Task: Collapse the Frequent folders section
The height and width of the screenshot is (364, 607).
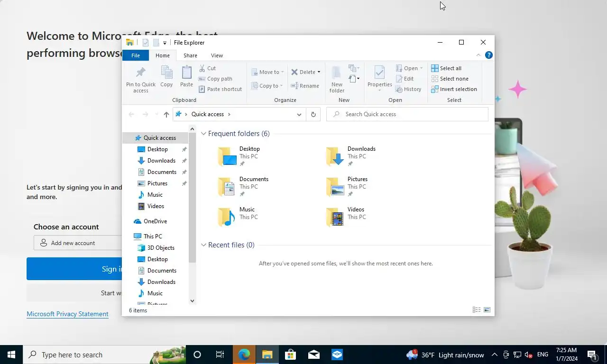Action: 203,134
